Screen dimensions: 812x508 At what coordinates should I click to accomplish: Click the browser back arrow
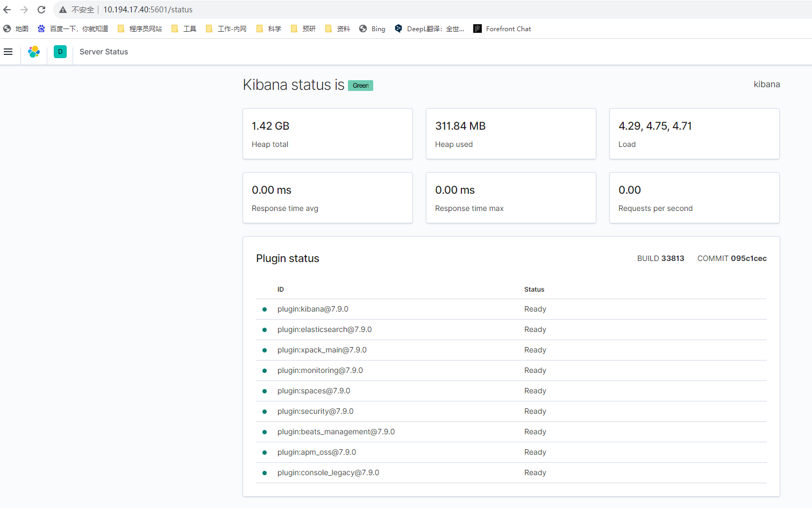7,10
